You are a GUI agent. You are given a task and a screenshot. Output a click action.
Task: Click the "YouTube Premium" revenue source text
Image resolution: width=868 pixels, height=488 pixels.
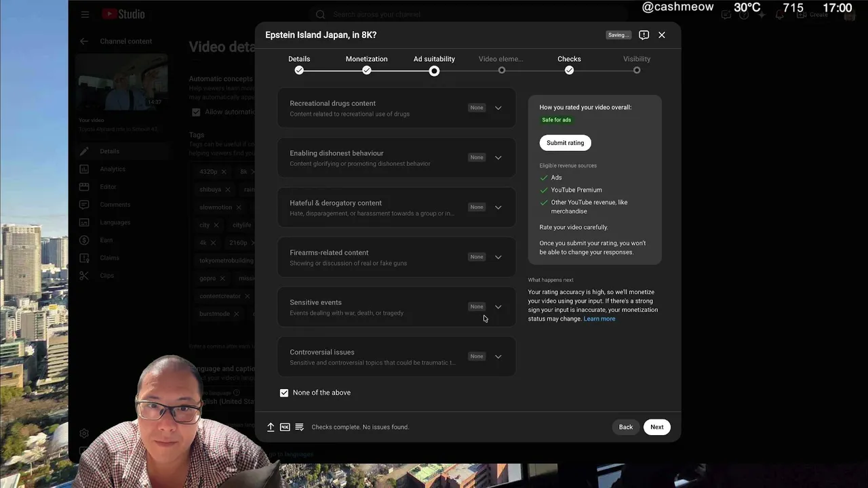(576, 190)
